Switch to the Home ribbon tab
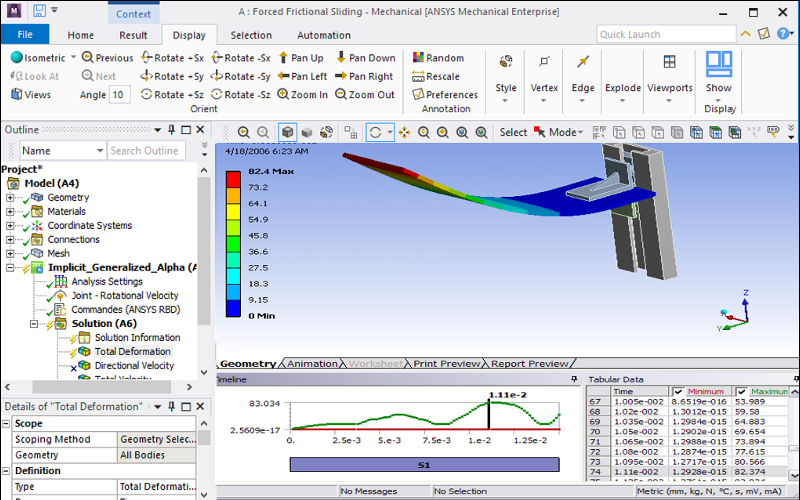Image resolution: width=800 pixels, height=500 pixels. point(81,35)
